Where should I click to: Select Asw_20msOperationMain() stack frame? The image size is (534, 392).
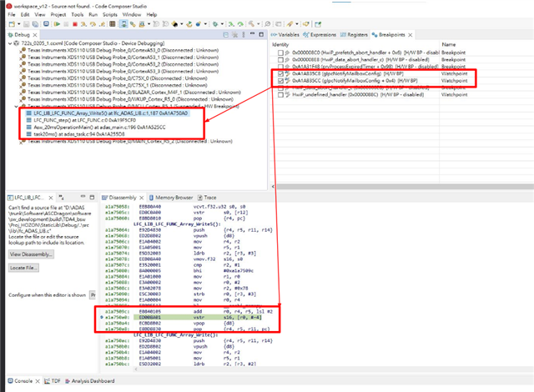(97, 128)
